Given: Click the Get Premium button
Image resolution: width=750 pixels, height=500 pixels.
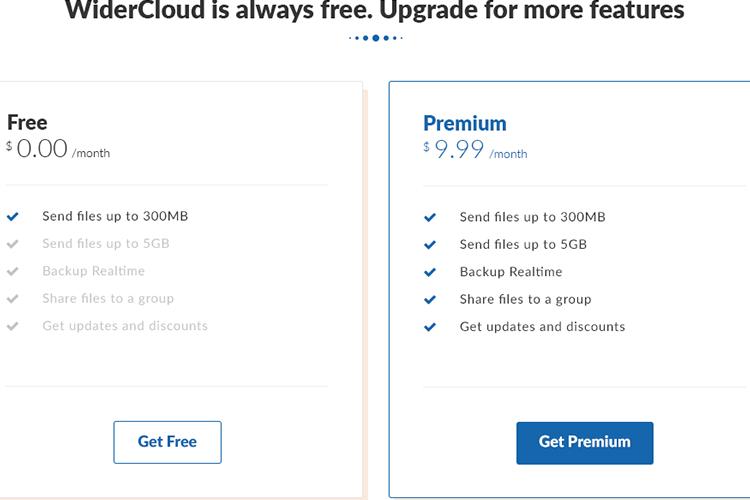Looking at the screenshot, I should point(585,443).
